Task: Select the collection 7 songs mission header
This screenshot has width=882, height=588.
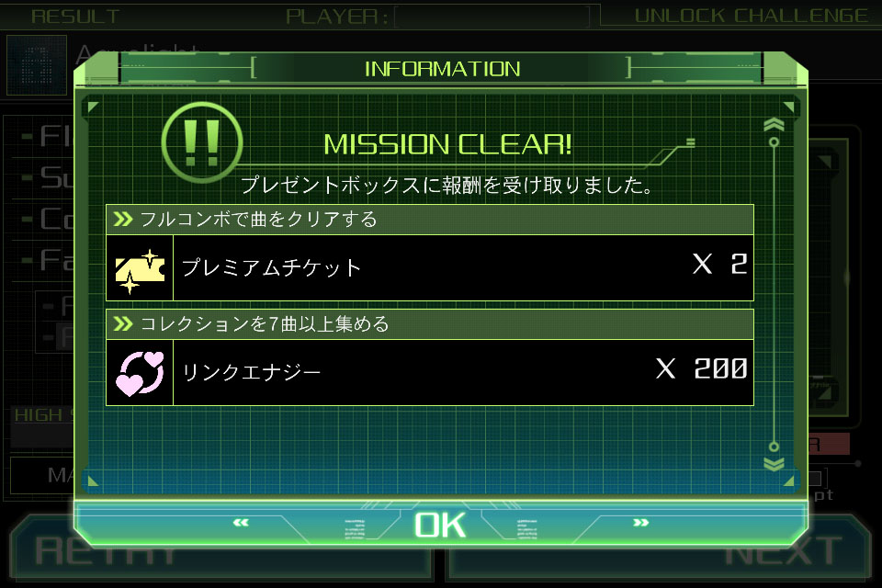Action: click(430, 324)
